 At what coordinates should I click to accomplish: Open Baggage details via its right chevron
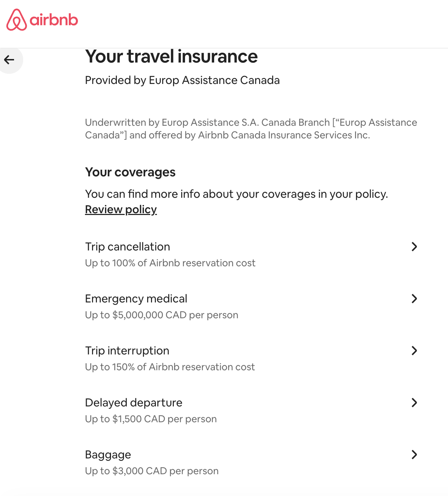(x=414, y=455)
